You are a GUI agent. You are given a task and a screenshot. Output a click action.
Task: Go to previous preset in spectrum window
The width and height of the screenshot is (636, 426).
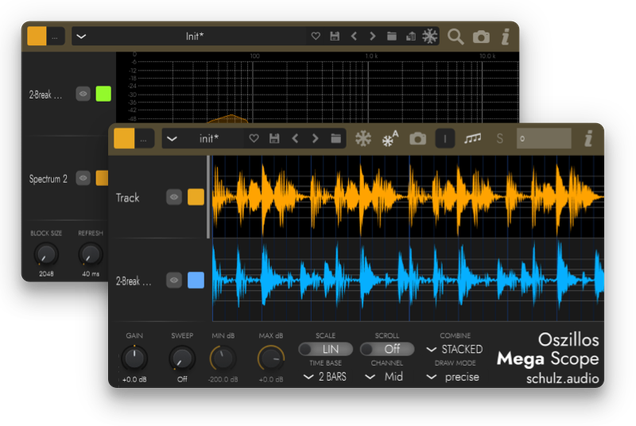(x=354, y=37)
